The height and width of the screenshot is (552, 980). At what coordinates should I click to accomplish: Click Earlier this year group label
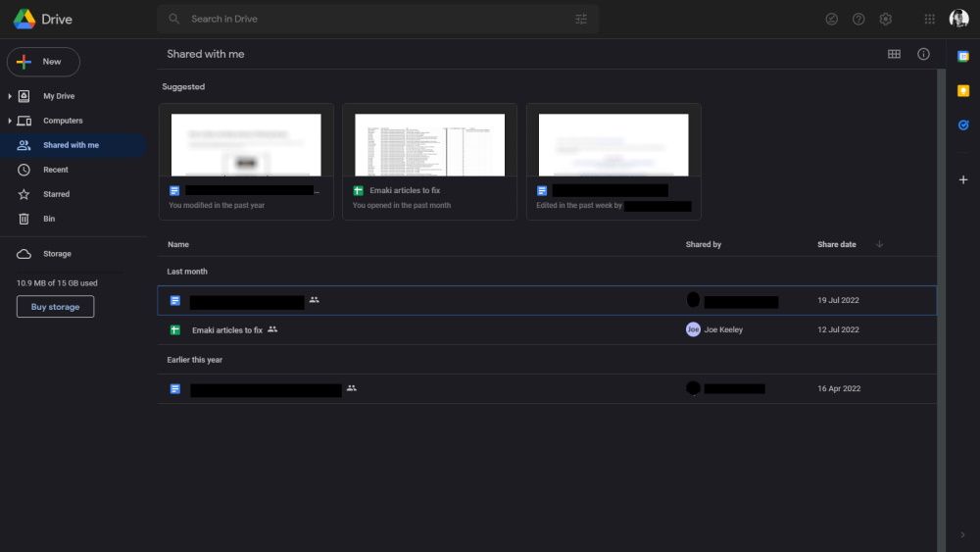194,360
